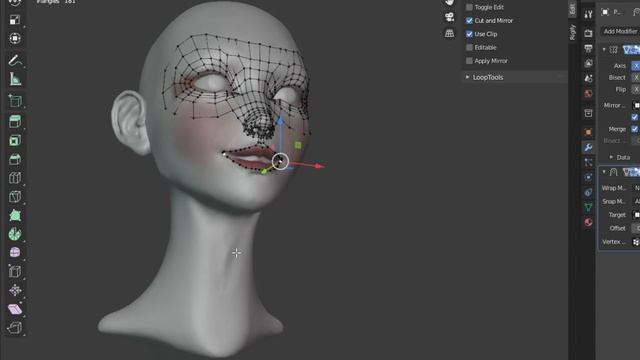
Task: Open the Physics properties tab
Action: (588, 177)
